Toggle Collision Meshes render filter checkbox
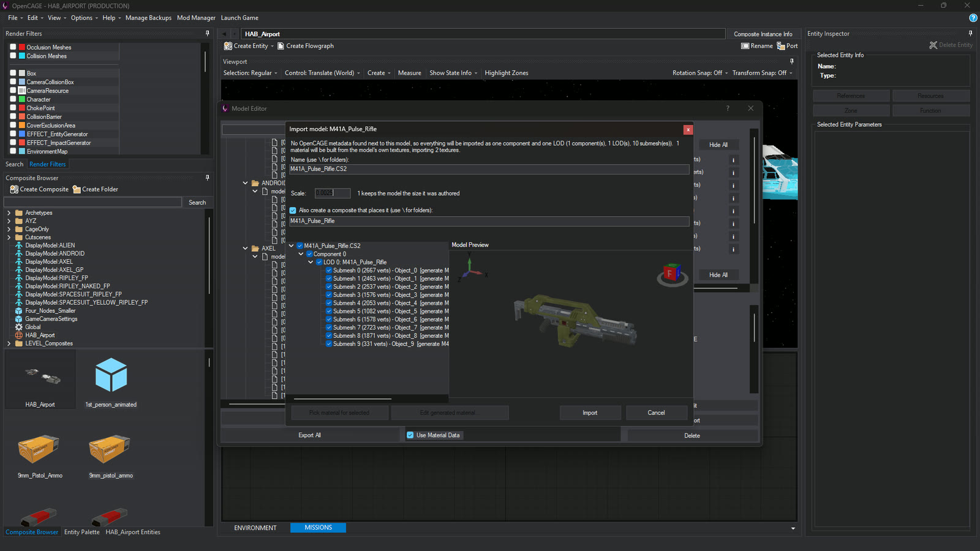 [13, 55]
